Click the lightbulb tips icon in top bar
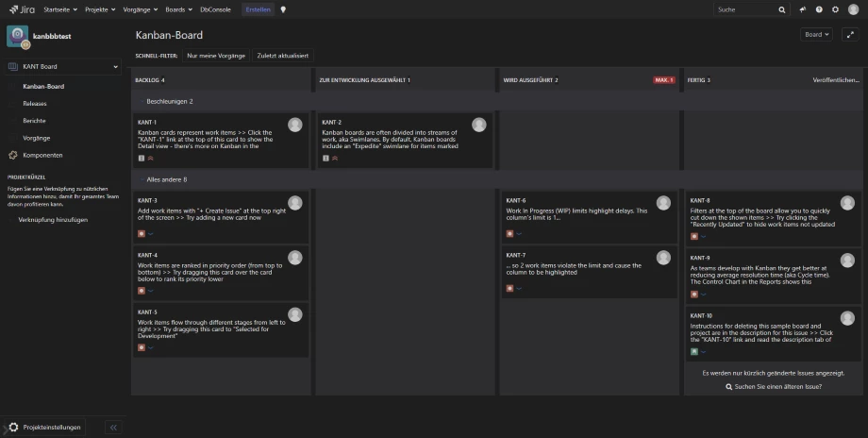Image resolution: width=868 pixels, height=438 pixels. click(283, 9)
